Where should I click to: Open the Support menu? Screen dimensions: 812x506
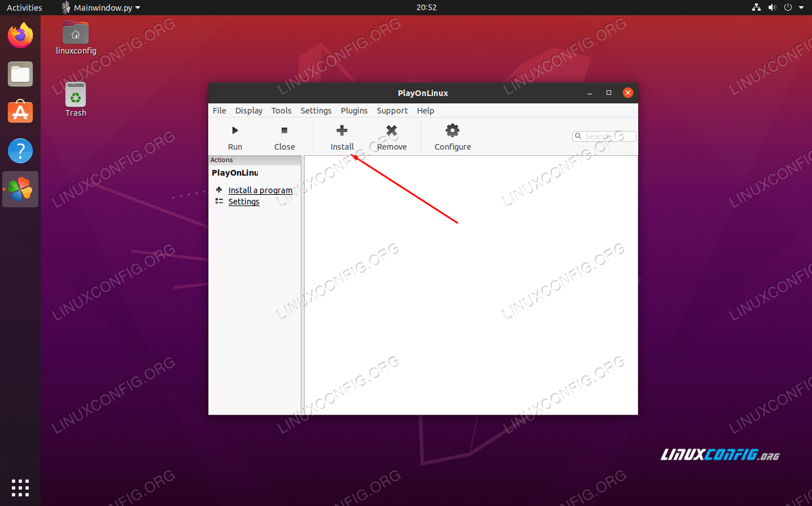tap(392, 111)
